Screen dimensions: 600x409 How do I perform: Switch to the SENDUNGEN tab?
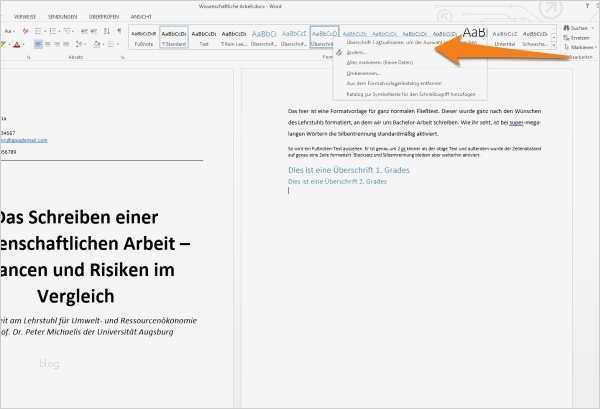pyautogui.click(x=62, y=17)
